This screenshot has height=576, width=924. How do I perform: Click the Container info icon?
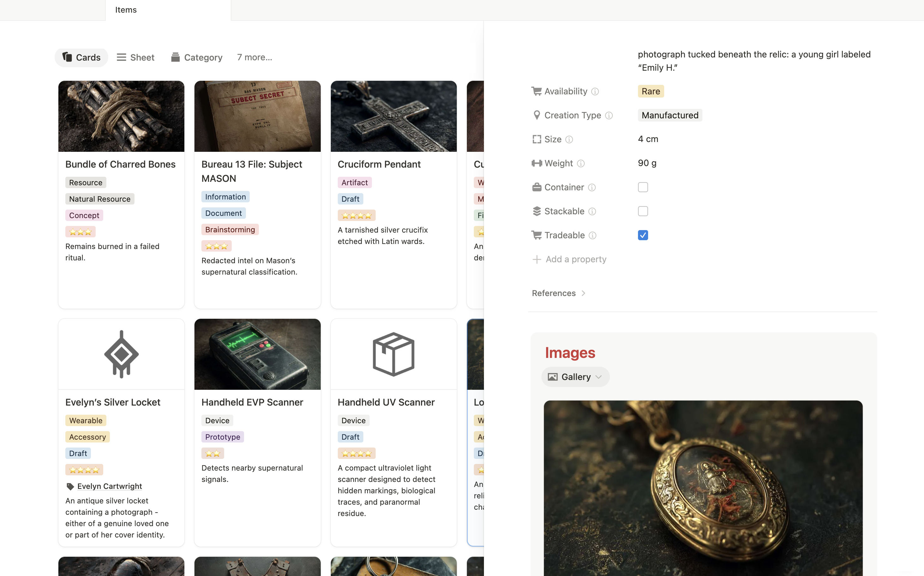click(592, 187)
